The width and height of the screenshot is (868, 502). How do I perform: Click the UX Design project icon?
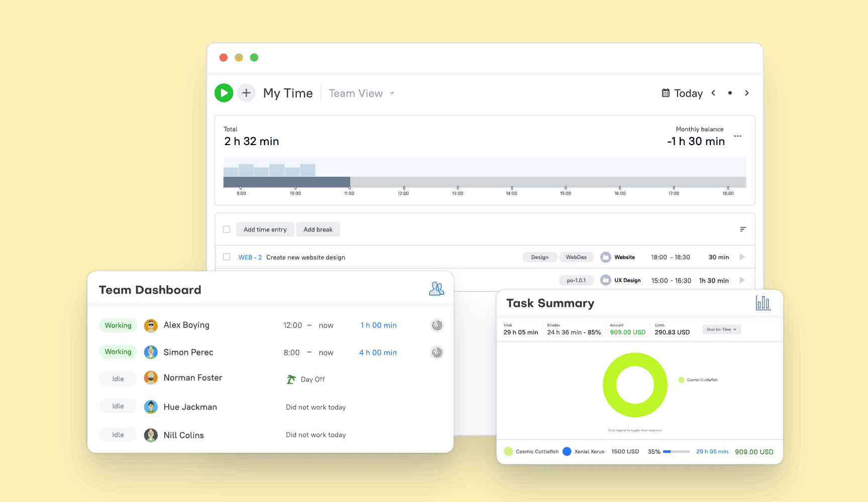(x=605, y=280)
